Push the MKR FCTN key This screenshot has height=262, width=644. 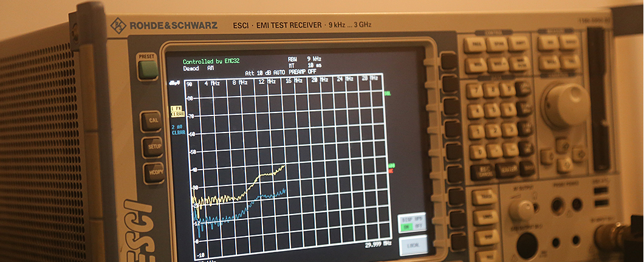tap(520, 64)
